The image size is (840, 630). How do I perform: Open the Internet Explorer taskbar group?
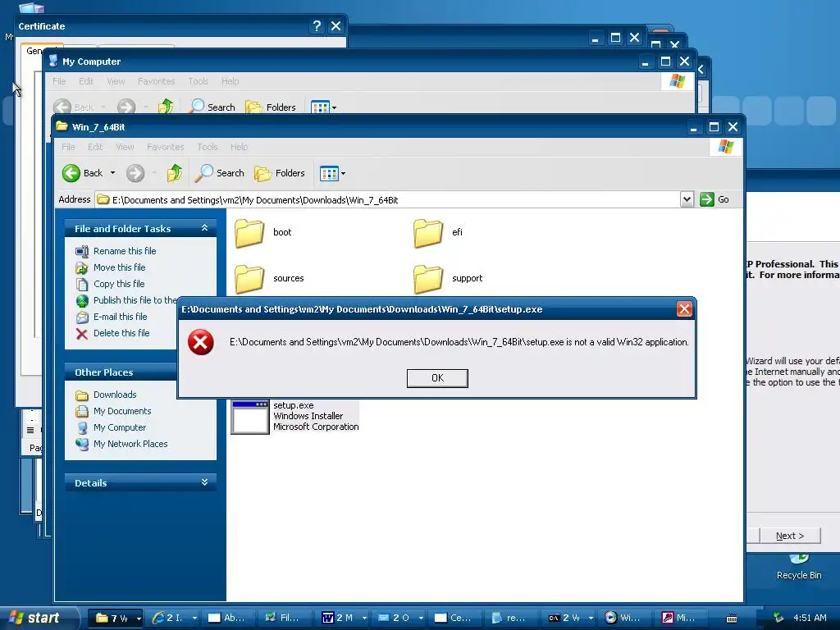coord(174,618)
